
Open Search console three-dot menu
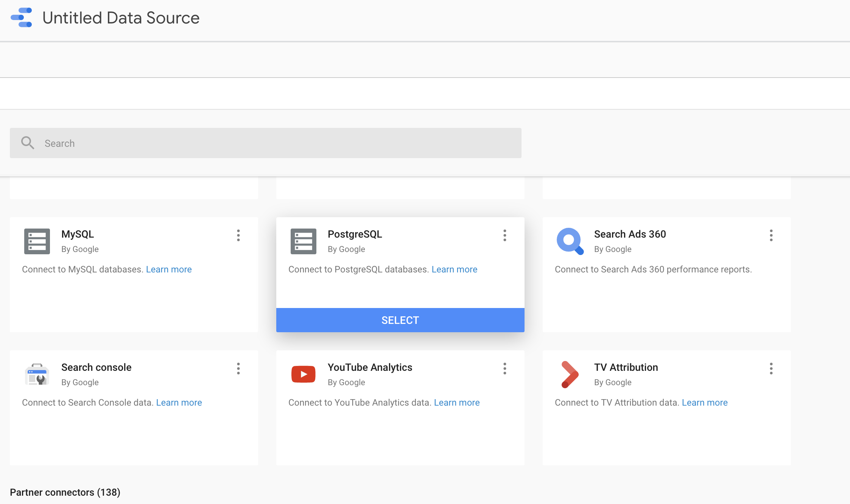click(238, 369)
